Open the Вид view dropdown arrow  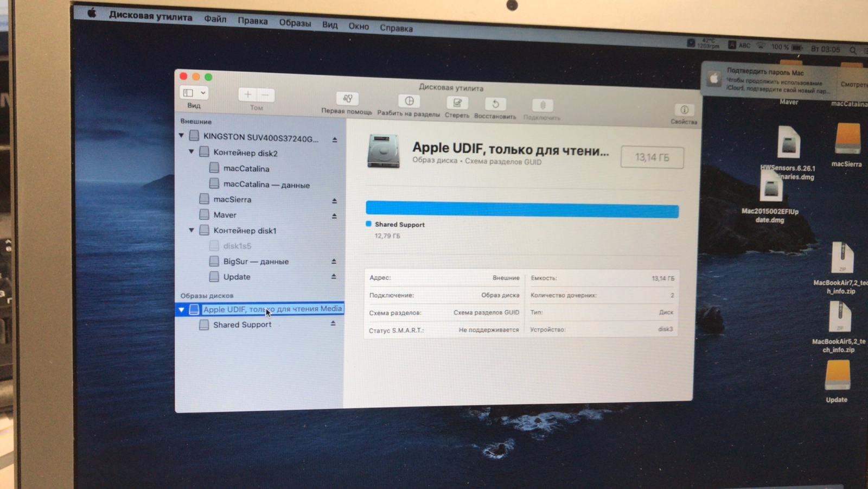tap(202, 93)
